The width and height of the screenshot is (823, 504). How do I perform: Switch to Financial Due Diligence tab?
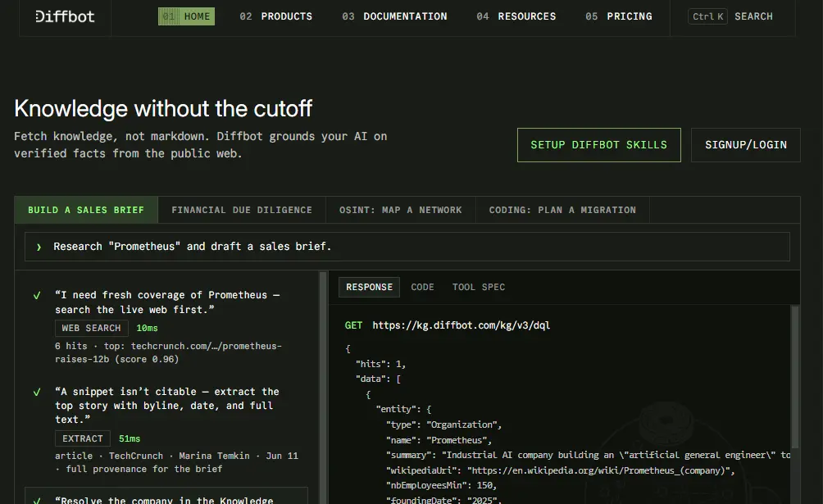pyautogui.click(x=242, y=210)
